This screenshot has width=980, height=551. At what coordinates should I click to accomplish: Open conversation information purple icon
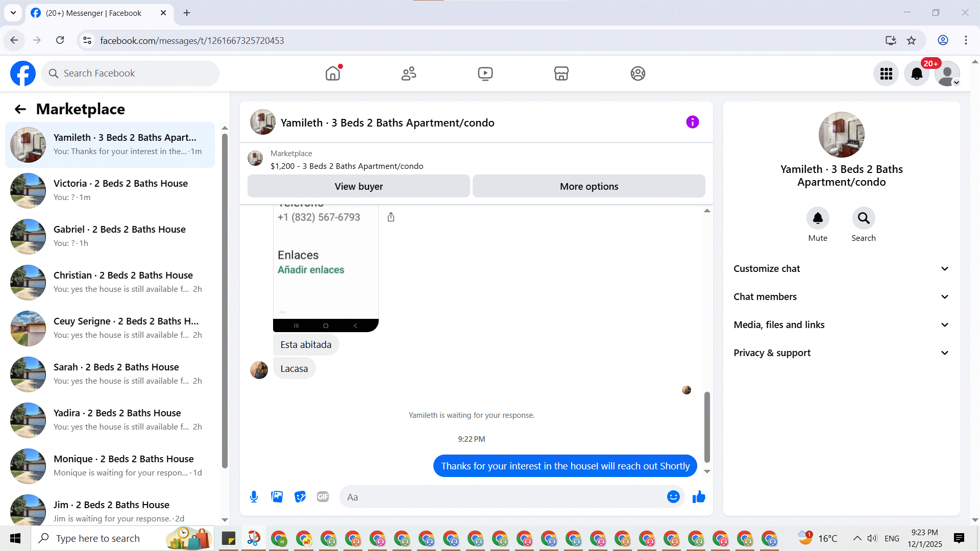(693, 122)
